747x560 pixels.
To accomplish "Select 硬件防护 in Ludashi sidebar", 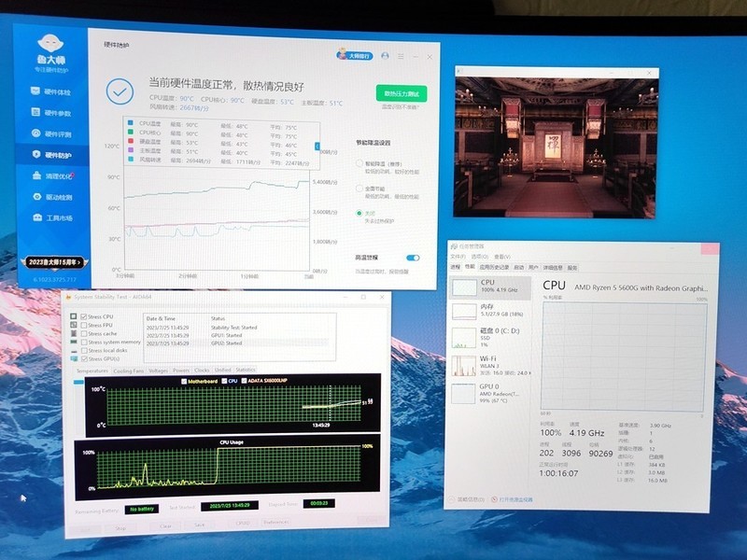I will (x=52, y=155).
